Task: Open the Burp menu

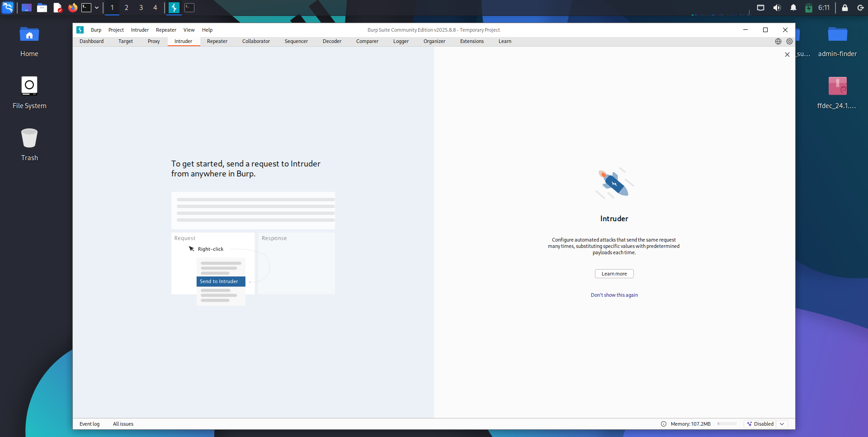Action: pyautogui.click(x=96, y=30)
